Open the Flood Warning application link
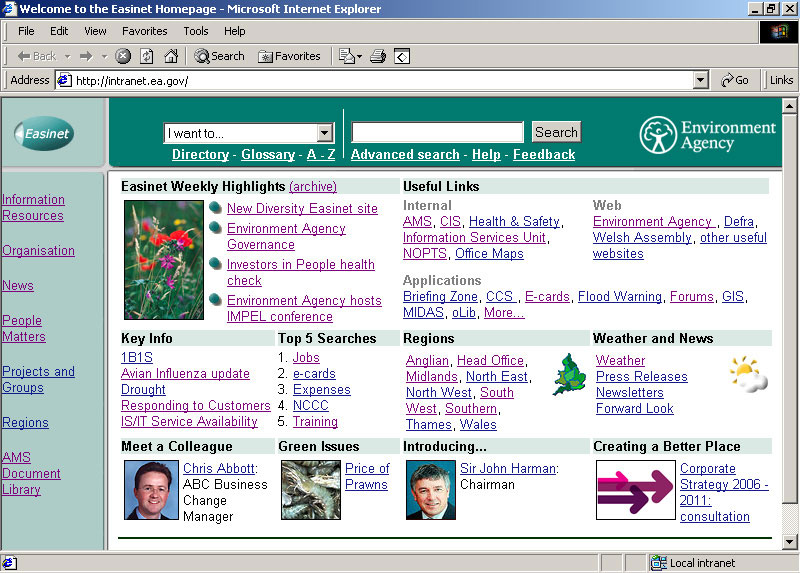This screenshot has width=800, height=573. pos(620,296)
